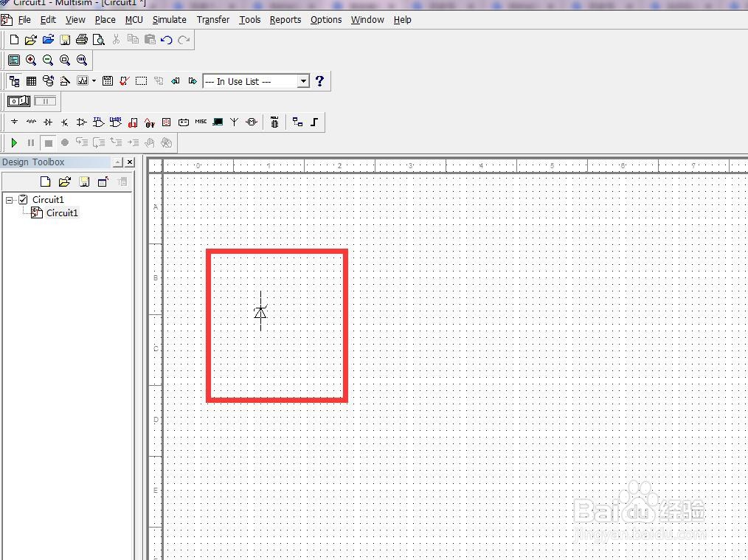
Task: Toggle the Design Toolbox panel icon
Action: pyautogui.click(x=14, y=81)
